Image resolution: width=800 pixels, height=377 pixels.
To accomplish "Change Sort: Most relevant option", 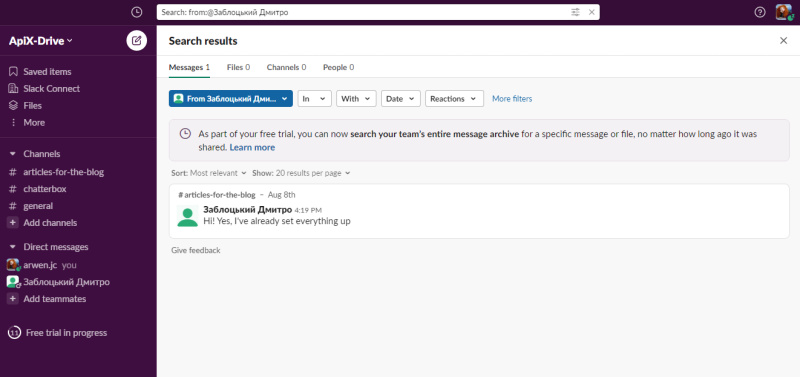I will click(209, 173).
